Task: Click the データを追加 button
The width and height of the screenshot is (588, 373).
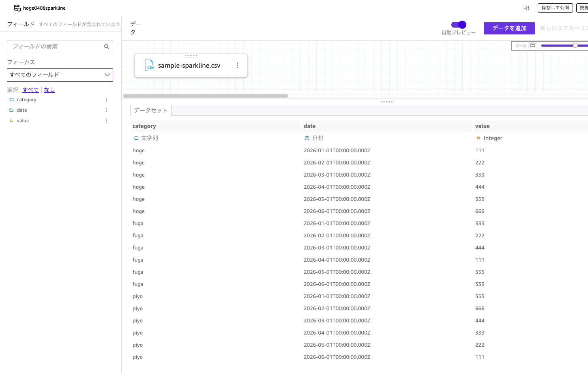Action: [x=509, y=28]
